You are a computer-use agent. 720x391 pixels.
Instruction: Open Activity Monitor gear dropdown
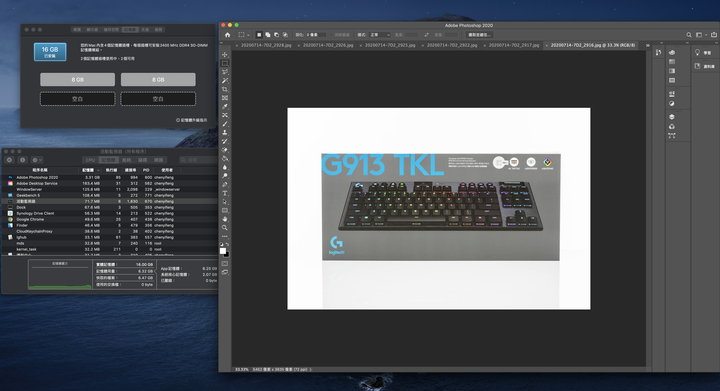(x=37, y=160)
